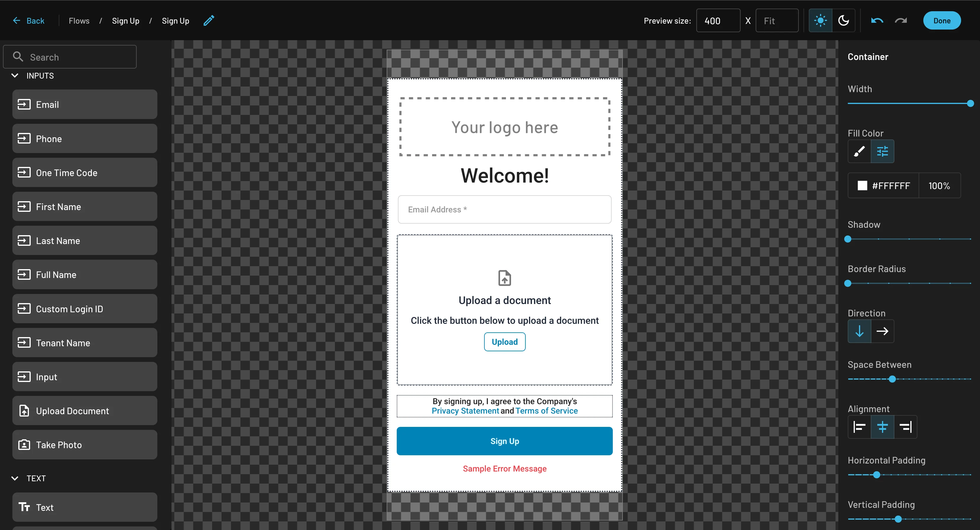Click the component Search field
The height and width of the screenshot is (530, 980).
tap(70, 56)
